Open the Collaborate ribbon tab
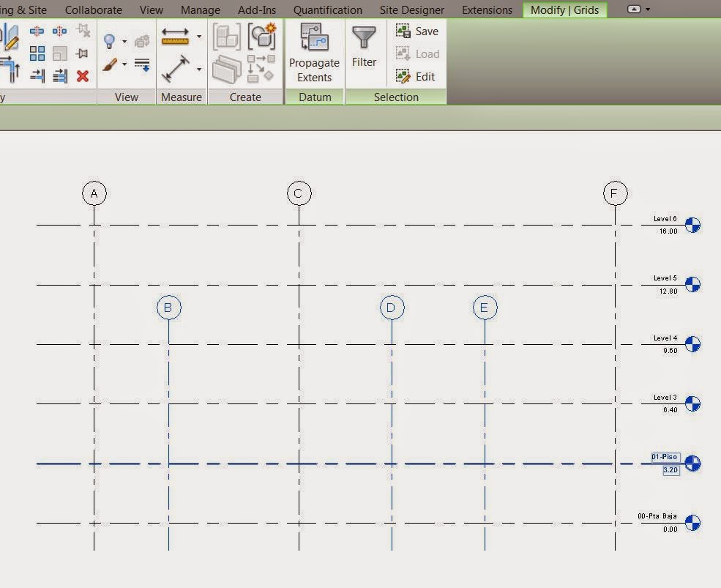 pyautogui.click(x=94, y=10)
